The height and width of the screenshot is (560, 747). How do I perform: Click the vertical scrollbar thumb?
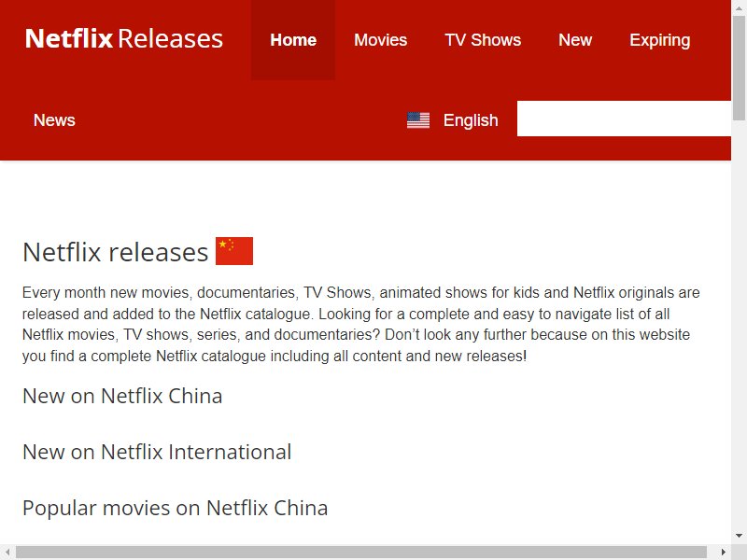click(x=739, y=67)
